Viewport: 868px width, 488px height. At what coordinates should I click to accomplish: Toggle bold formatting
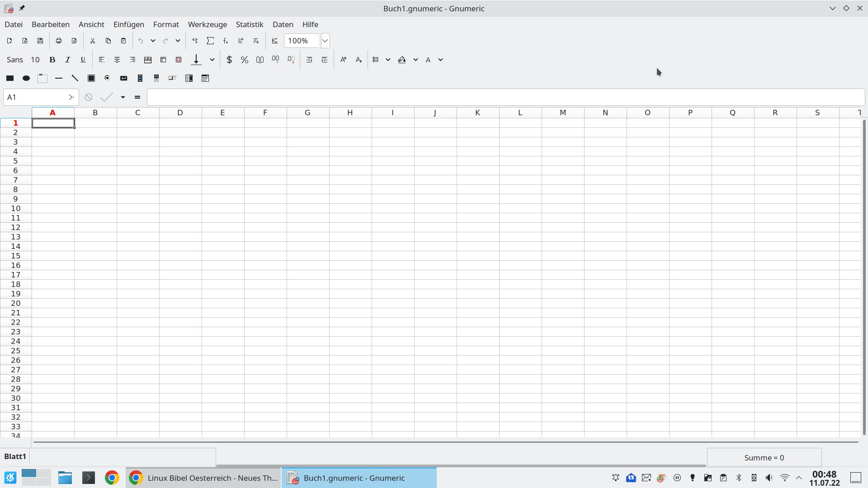[52, 60]
